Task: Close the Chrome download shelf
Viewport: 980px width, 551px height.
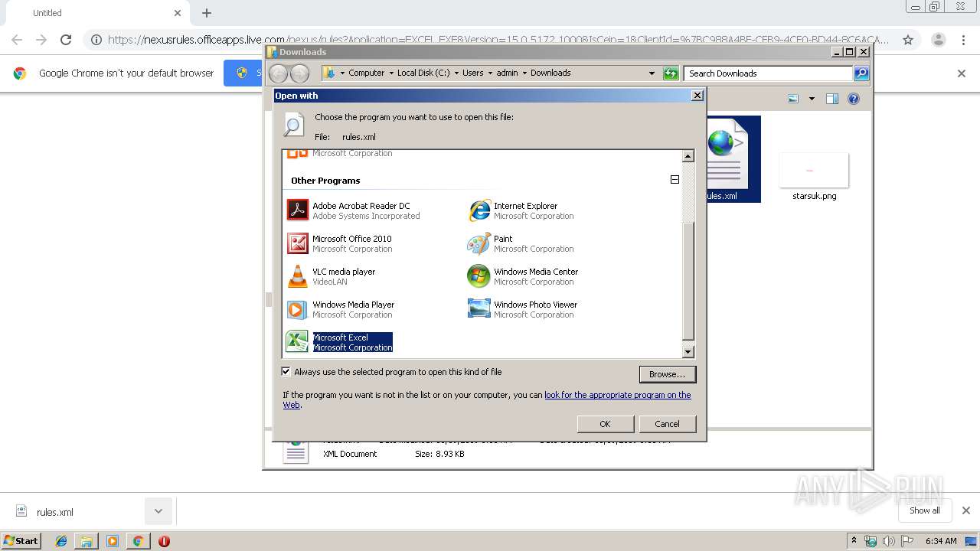Action: 966,510
